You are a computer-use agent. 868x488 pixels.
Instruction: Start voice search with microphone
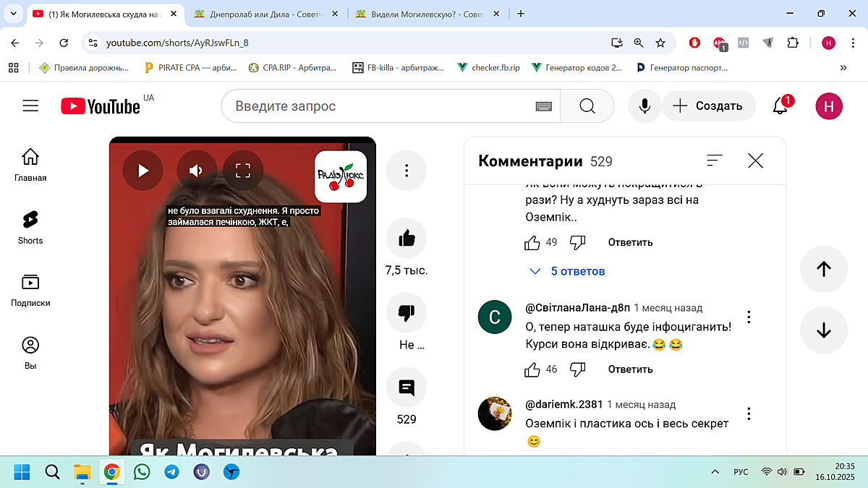pyautogui.click(x=644, y=106)
